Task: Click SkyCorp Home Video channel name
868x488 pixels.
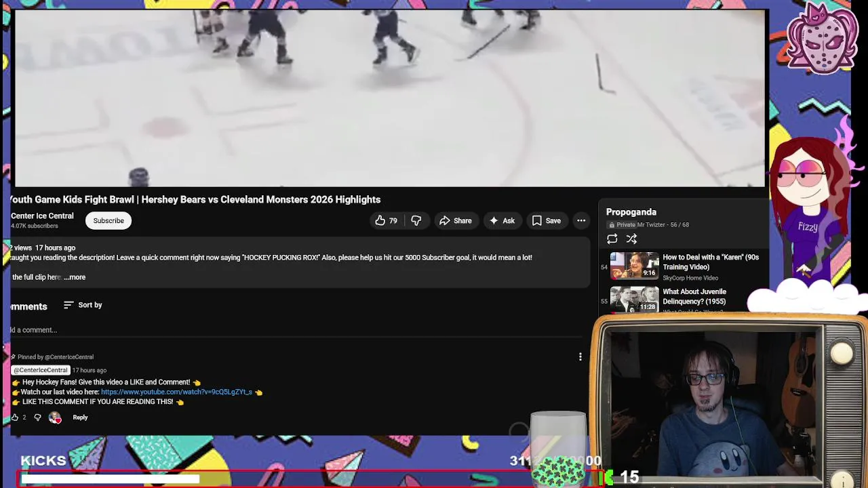Action: 690,278
